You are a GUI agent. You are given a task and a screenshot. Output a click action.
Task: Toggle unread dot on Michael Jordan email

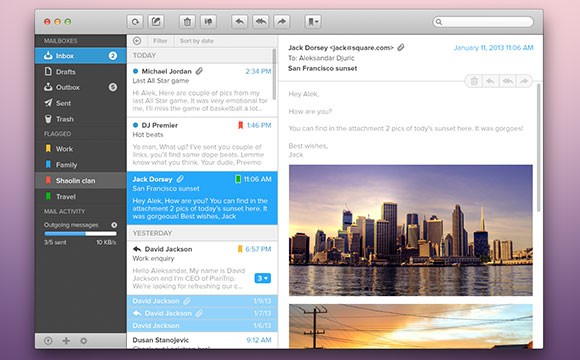(135, 71)
